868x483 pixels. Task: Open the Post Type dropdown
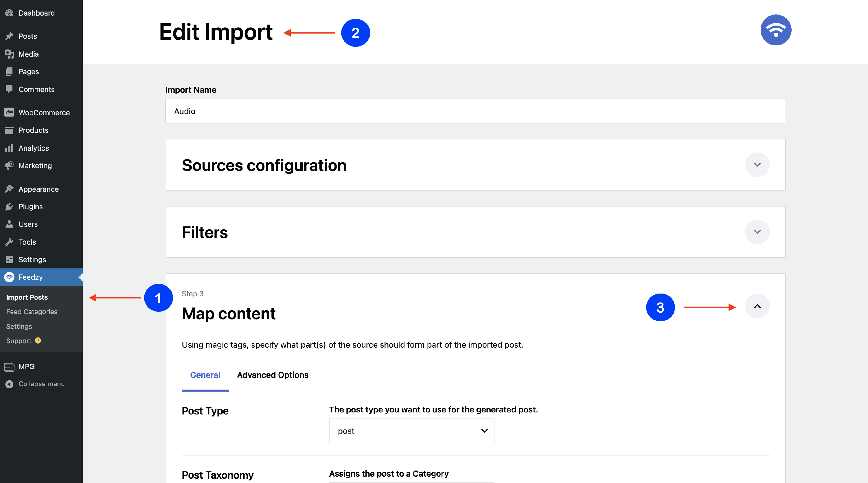411,431
